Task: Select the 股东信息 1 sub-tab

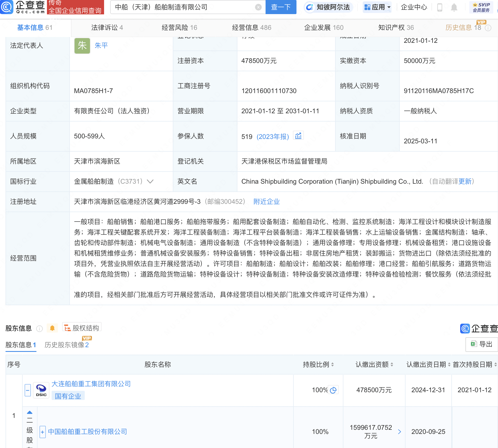Action: click(x=21, y=345)
